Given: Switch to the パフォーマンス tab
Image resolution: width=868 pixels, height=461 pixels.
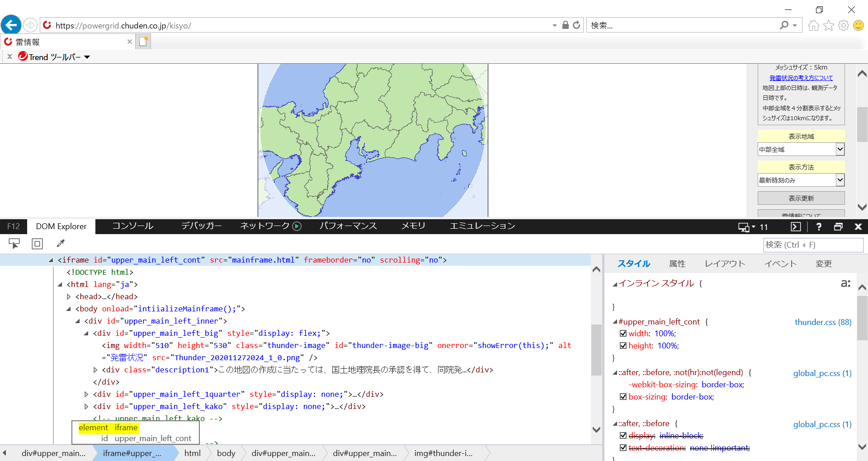Looking at the screenshot, I should [x=348, y=226].
